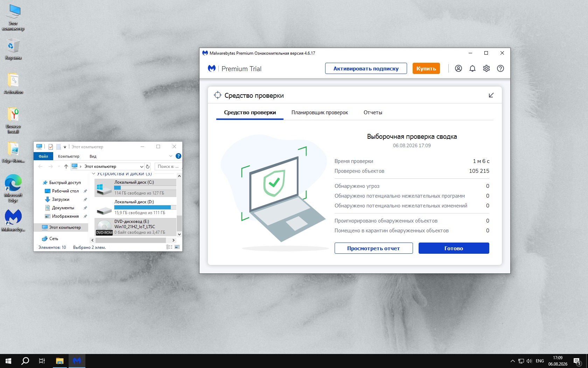The width and height of the screenshot is (588, 368).
Task: Open the Action Center notification icon
Action: 577,361
